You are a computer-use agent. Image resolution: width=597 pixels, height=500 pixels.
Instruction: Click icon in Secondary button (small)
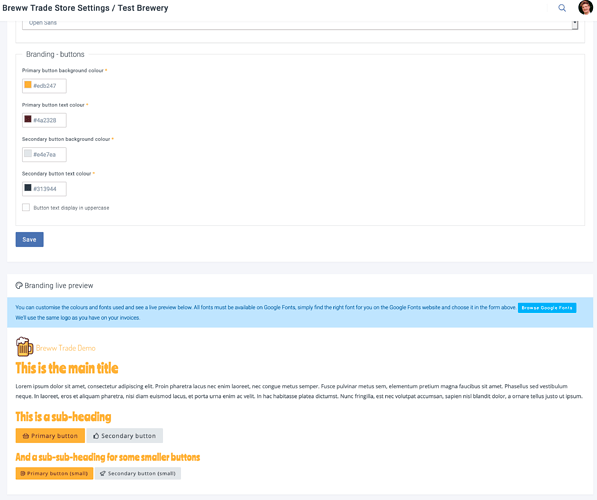[102, 473]
